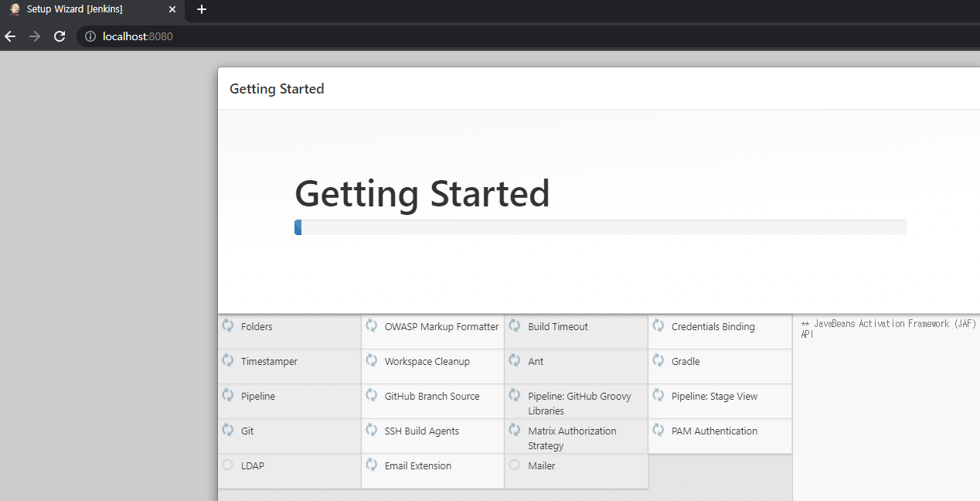Click the OWASP Markup Formatter label
The height and width of the screenshot is (501, 980).
pos(442,327)
